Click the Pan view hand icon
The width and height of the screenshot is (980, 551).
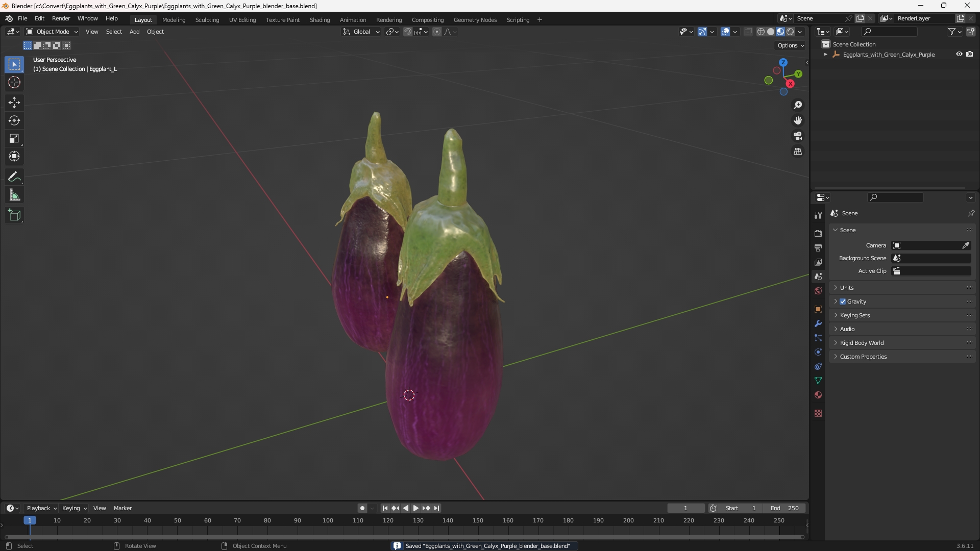(797, 120)
